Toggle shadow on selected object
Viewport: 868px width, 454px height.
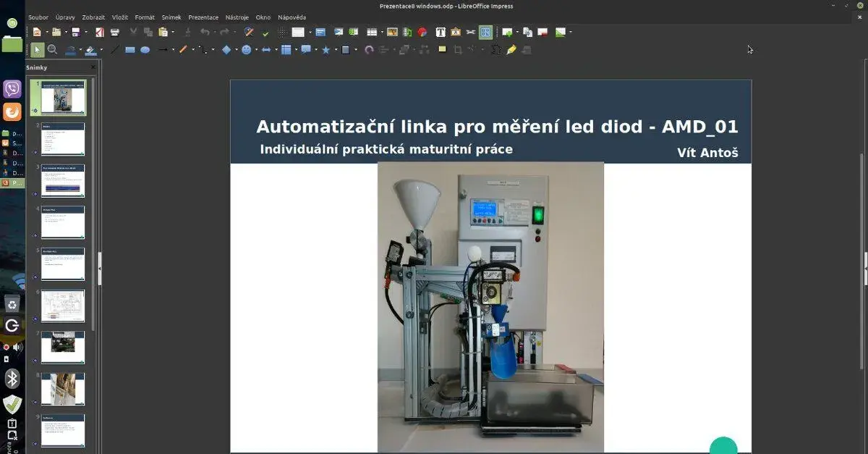442,50
